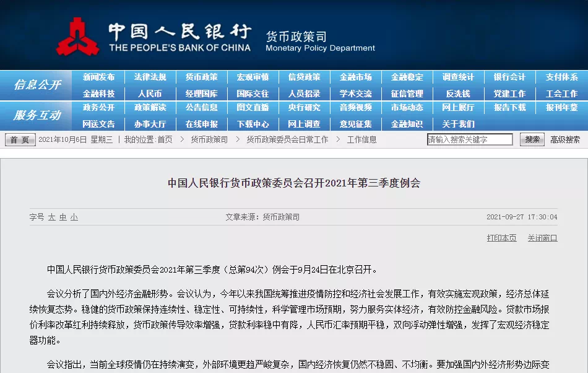The width and height of the screenshot is (588, 373).
Task: Select 人员招录 in navigation
Action: pos(304,94)
